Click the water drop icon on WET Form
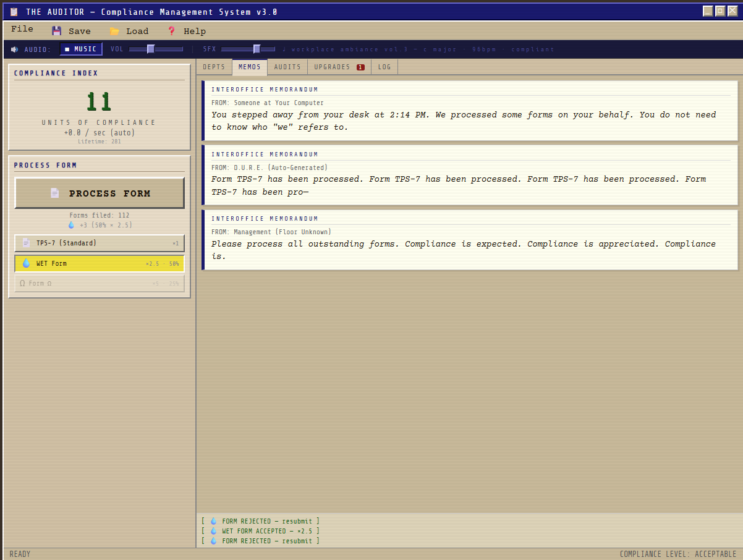Screen dimensions: 743x560 (26, 263)
